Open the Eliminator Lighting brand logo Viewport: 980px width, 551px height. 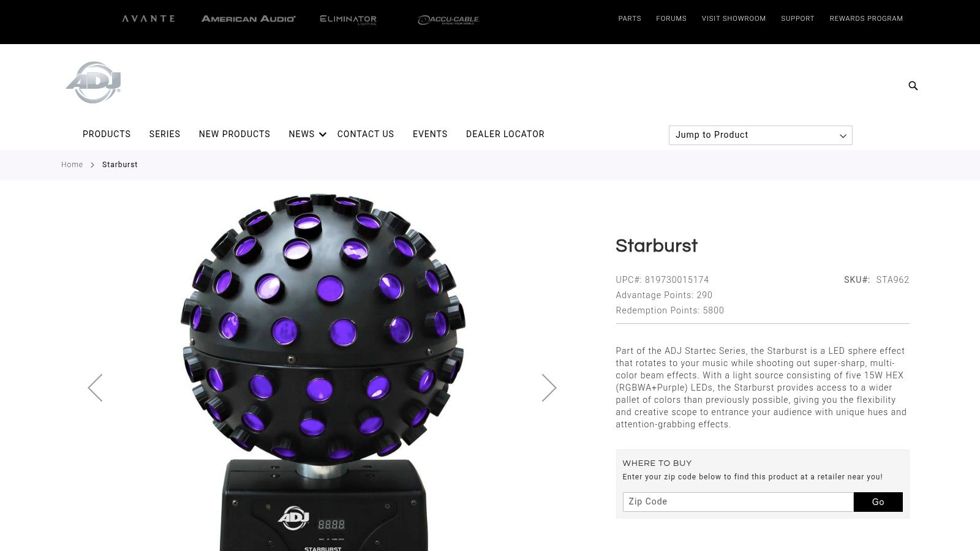(348, 20)
